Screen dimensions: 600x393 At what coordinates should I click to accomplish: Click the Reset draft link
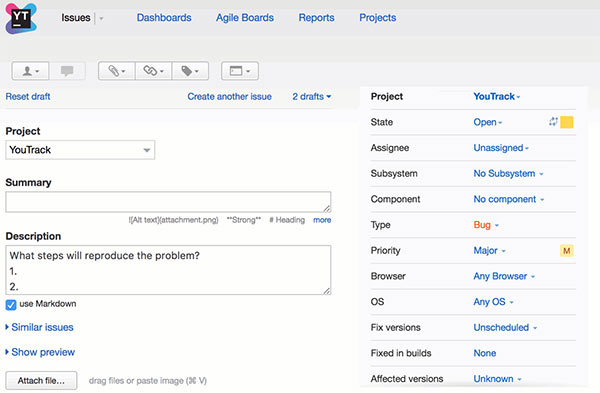tap(28, 96)
